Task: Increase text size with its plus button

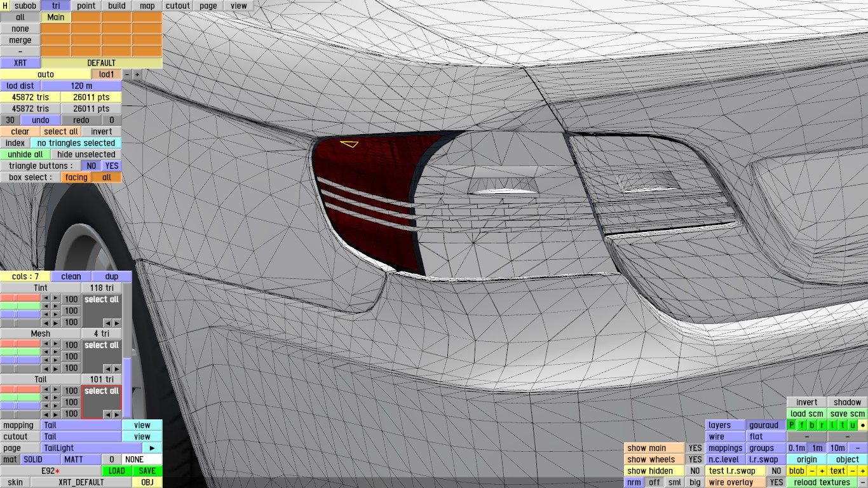Action: click(x=863, y=471)
